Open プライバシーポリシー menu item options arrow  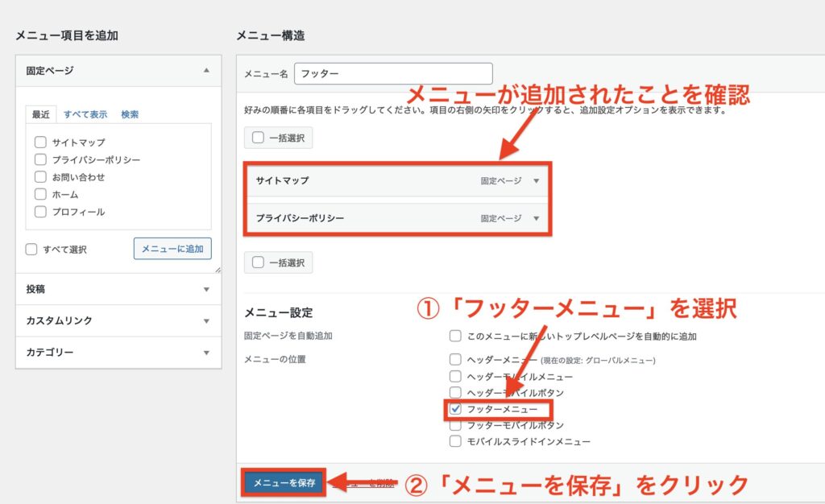click(x=536, y=218)
